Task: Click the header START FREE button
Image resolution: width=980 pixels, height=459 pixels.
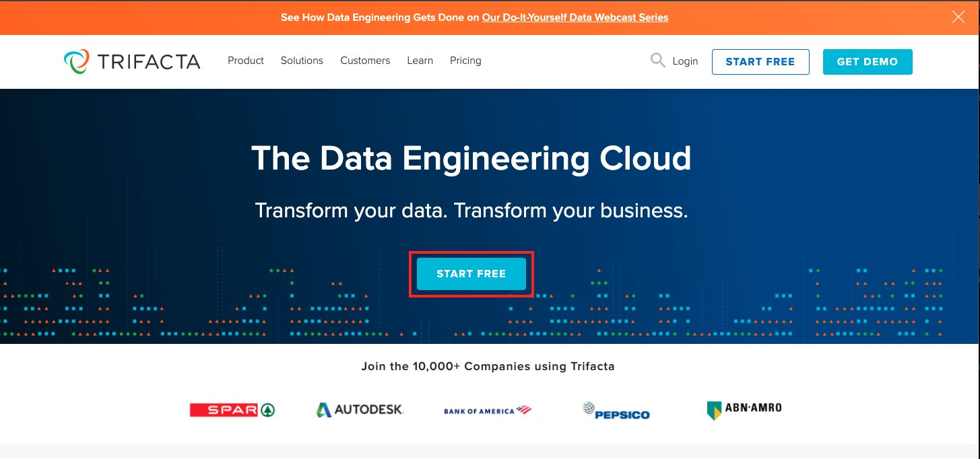Action: pyautogui.click(x=760, y=61)
